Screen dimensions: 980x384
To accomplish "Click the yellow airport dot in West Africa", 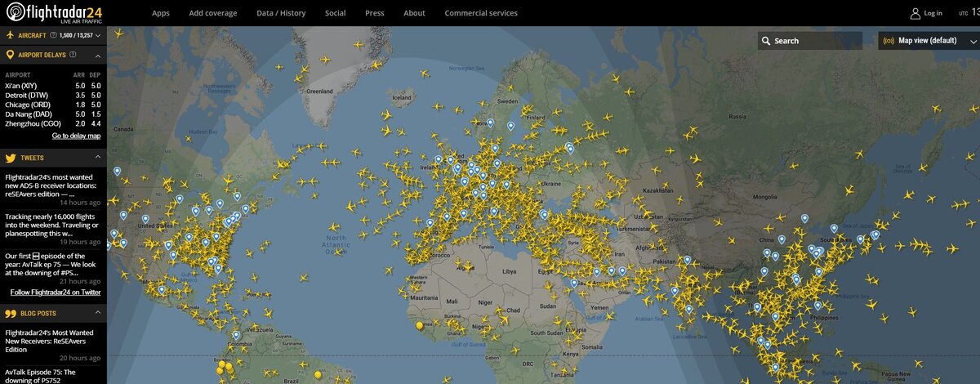I will click(x=420, y=326).
